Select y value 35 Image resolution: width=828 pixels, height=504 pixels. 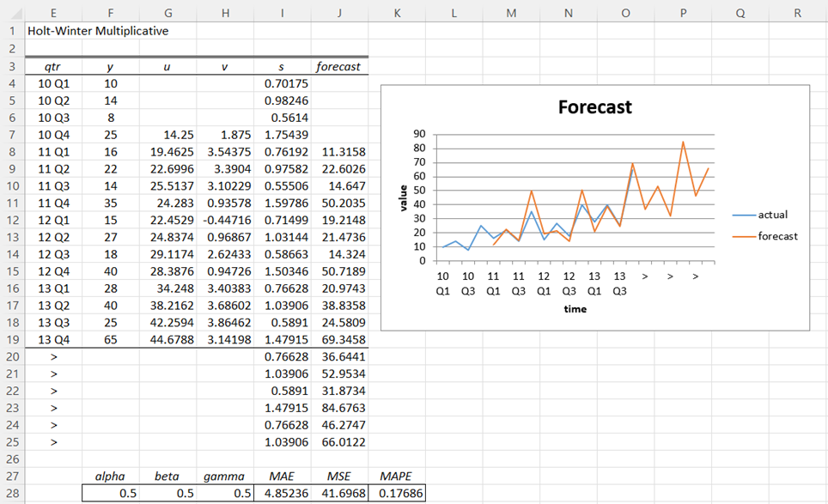(110, 203)
